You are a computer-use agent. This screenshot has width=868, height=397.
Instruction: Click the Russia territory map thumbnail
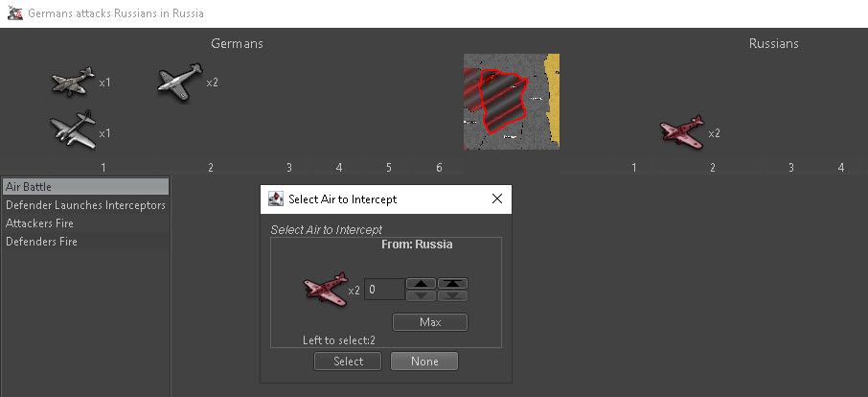(511, 103)
